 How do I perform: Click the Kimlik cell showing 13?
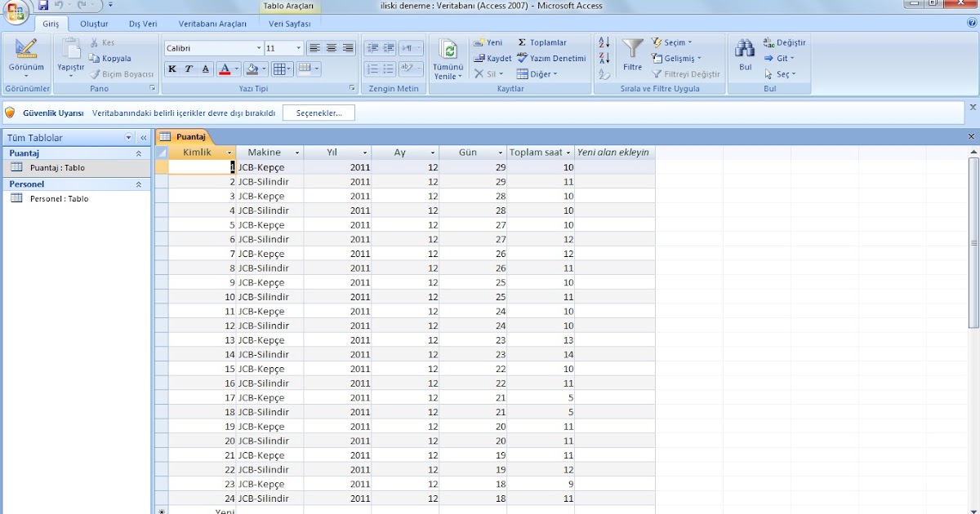click(203, 340)
